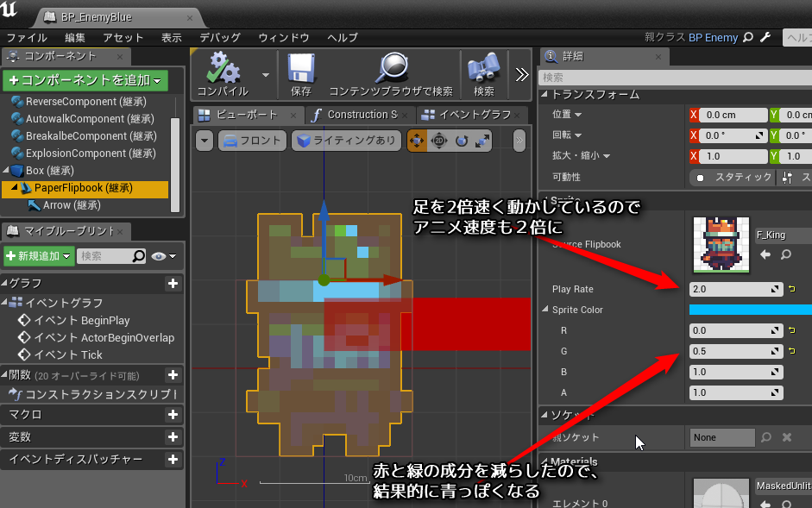The width and height of the screenshot is (812, 508).
Task: Browse to F_King asset magnifier icon
Action: pos(786,254)
